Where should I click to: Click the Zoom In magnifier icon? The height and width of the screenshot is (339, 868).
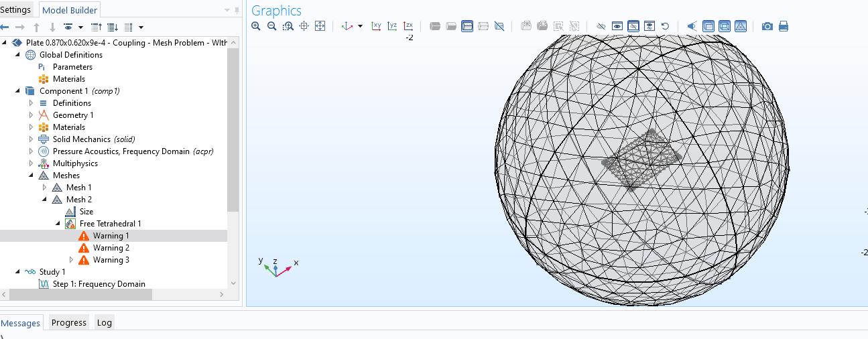(x=255, y=26)
